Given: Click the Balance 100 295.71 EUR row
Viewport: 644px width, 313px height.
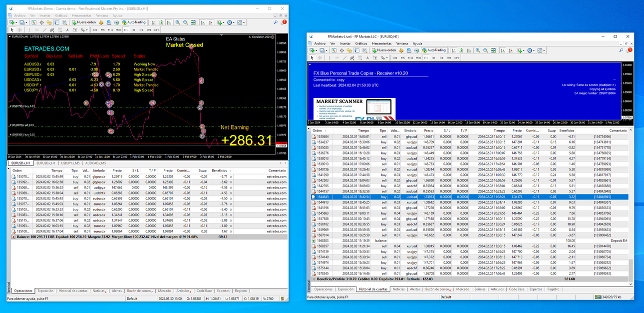Looking at the screenshot, I should pyautogui.click(x=148, y=237).
